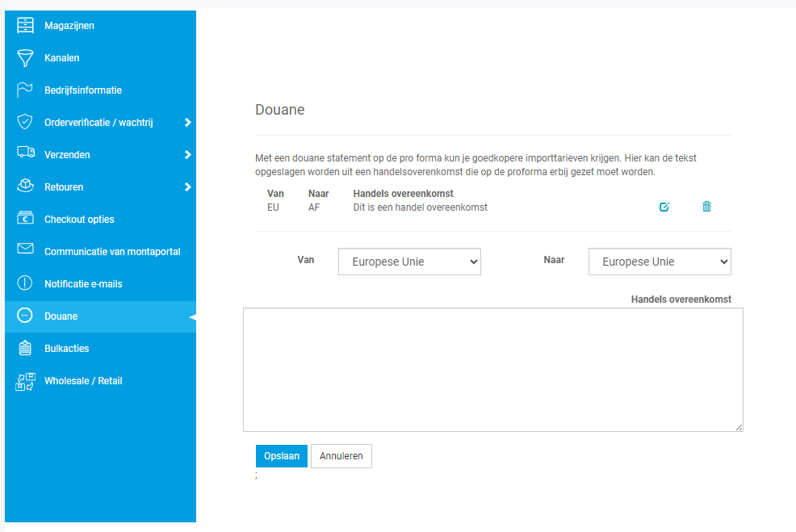Click the Checkout opties euro icon
This screenshot has width=796, height=532.
click(25, 218)
